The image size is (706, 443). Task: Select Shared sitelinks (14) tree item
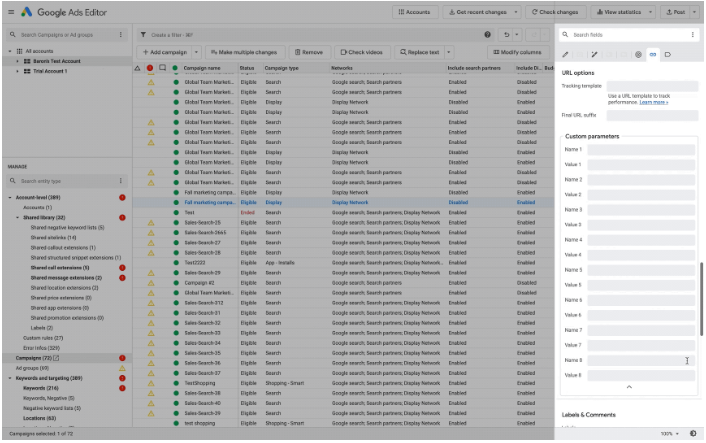click(x=54, y=238)
